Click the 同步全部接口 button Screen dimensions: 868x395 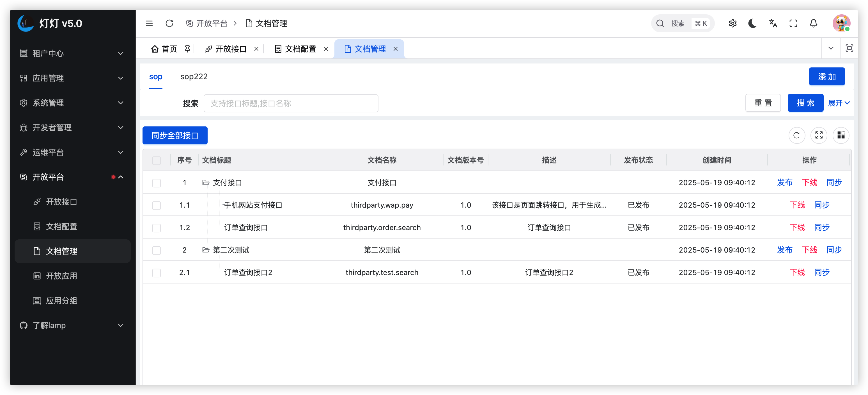coord(175,135)
